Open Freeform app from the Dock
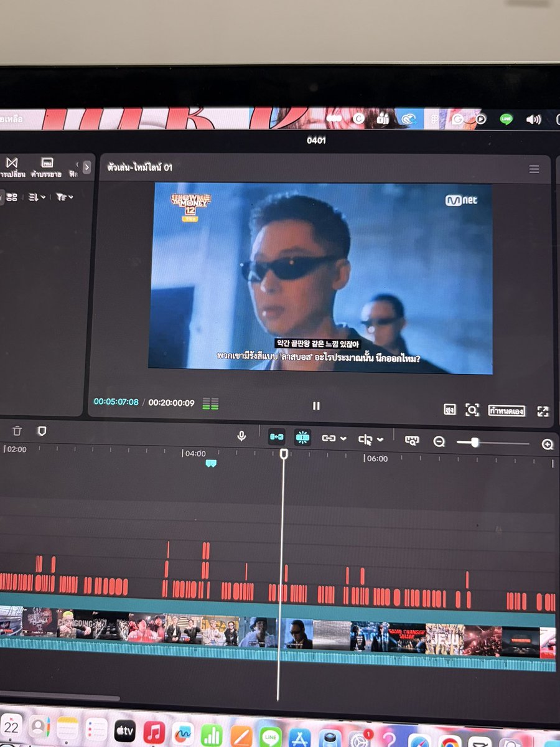This screenshot has height=747, width=560. (x=183, y=733)
